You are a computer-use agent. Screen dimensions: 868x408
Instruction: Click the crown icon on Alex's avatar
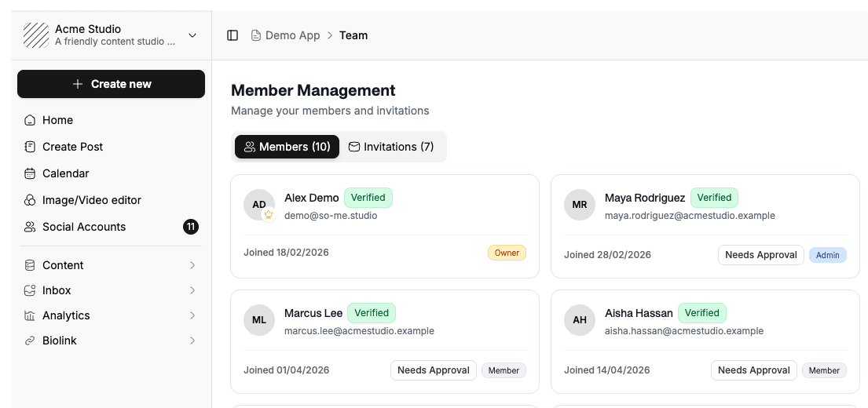[x=269, y=214]
